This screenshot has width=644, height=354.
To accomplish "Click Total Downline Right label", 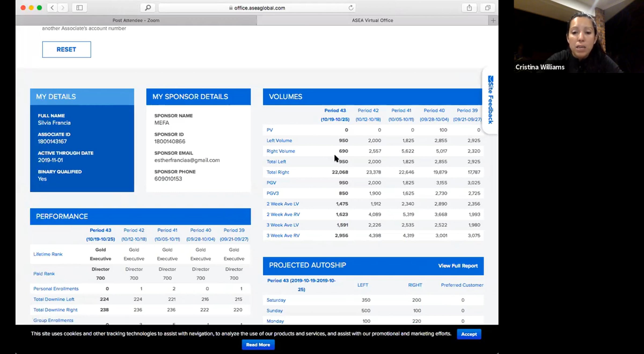I will tap(55, 310).
